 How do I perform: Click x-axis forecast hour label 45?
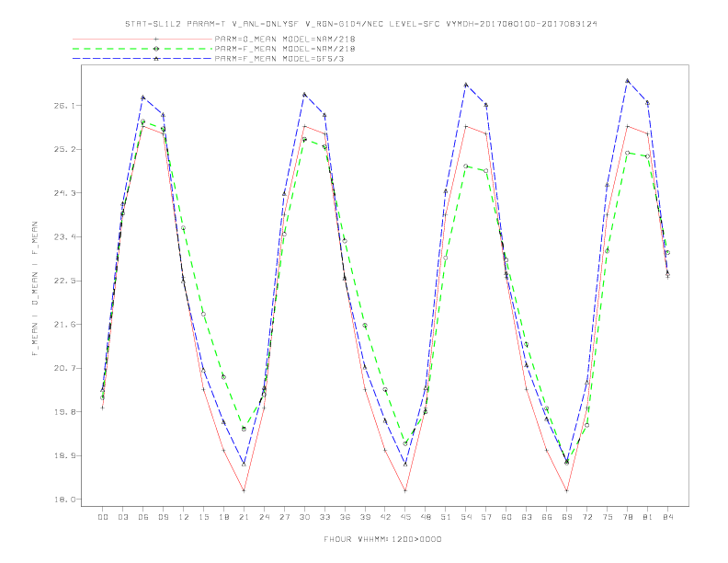tap(405, 517)
